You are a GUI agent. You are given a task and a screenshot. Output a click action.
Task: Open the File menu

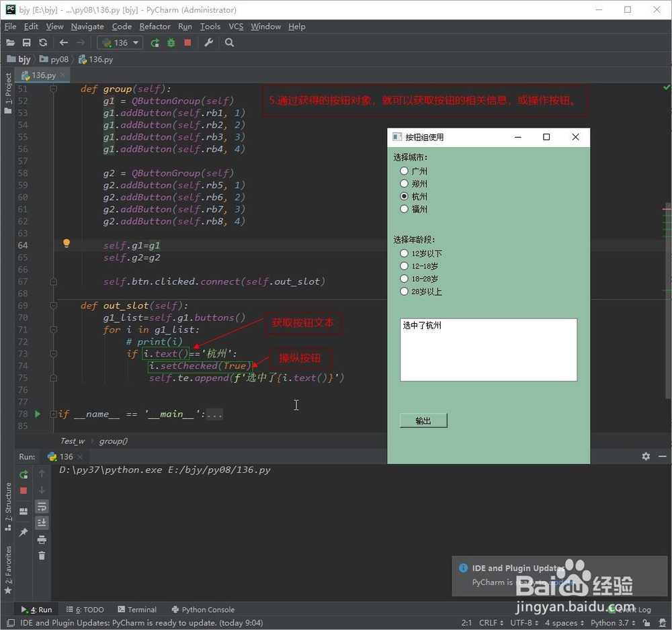tap(10, 27)
